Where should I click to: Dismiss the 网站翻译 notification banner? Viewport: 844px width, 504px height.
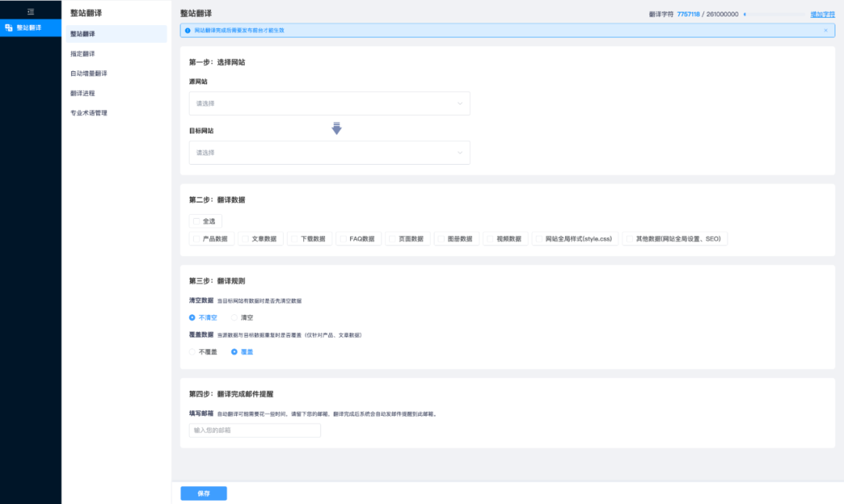tap(825, 30)
